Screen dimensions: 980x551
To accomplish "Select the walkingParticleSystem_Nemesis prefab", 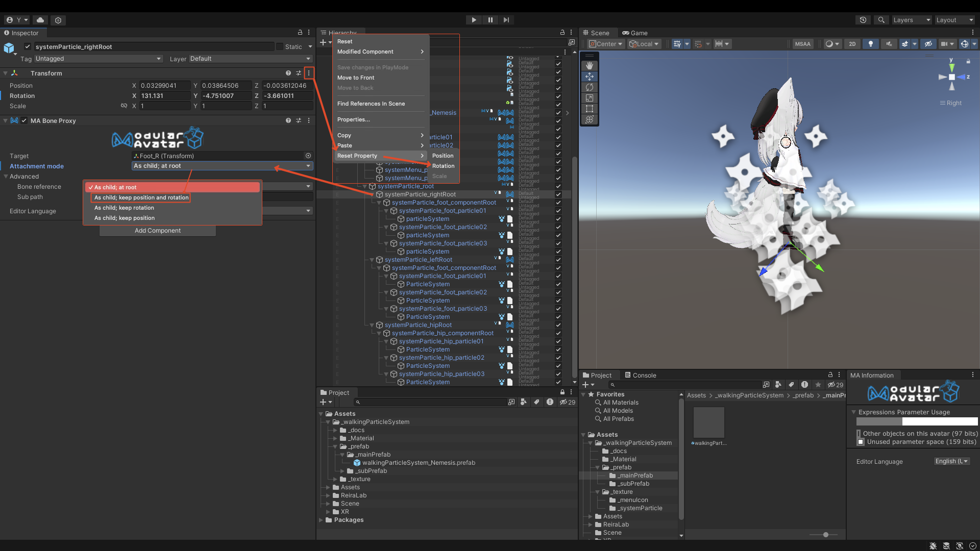I will [418, 463].
